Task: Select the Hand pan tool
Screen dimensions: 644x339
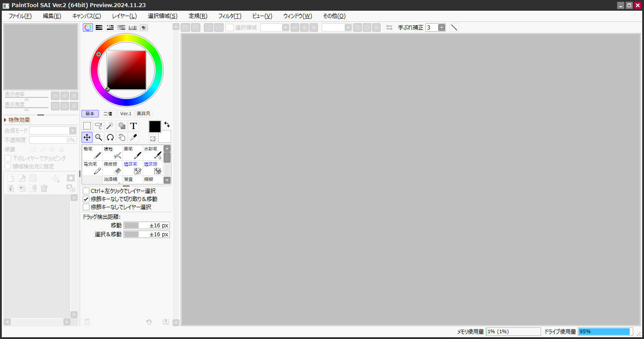Action: click(x=122, y=137)
